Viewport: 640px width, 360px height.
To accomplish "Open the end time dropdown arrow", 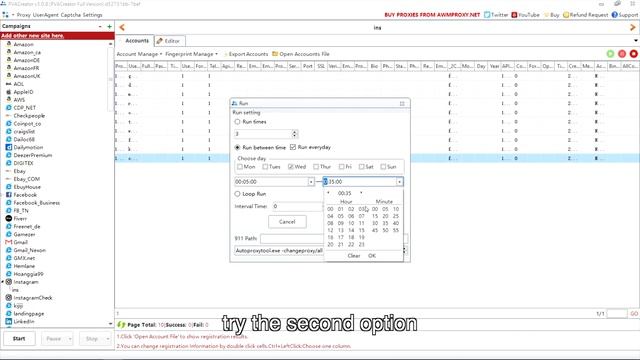I will click(x=399, y=182).
